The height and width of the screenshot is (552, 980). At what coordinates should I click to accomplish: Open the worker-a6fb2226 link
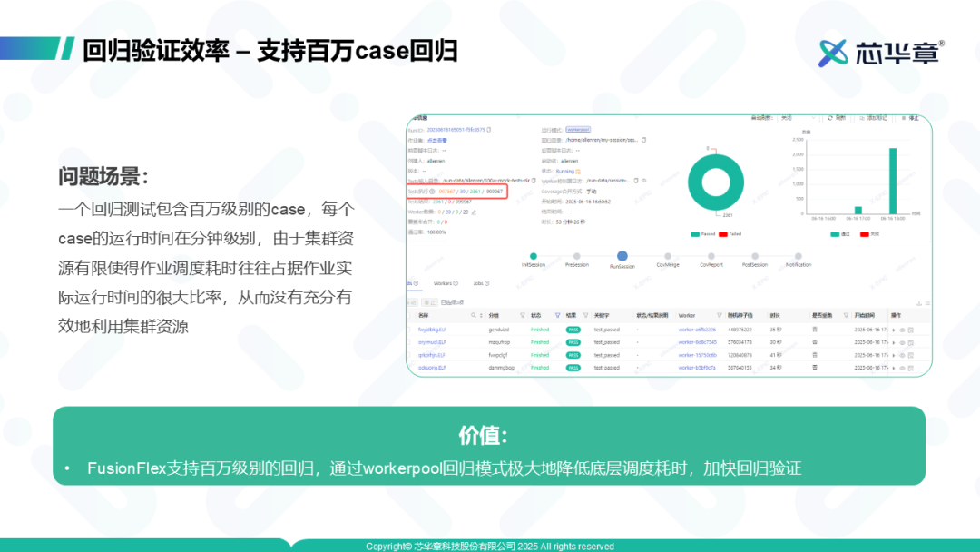point(697,330)
